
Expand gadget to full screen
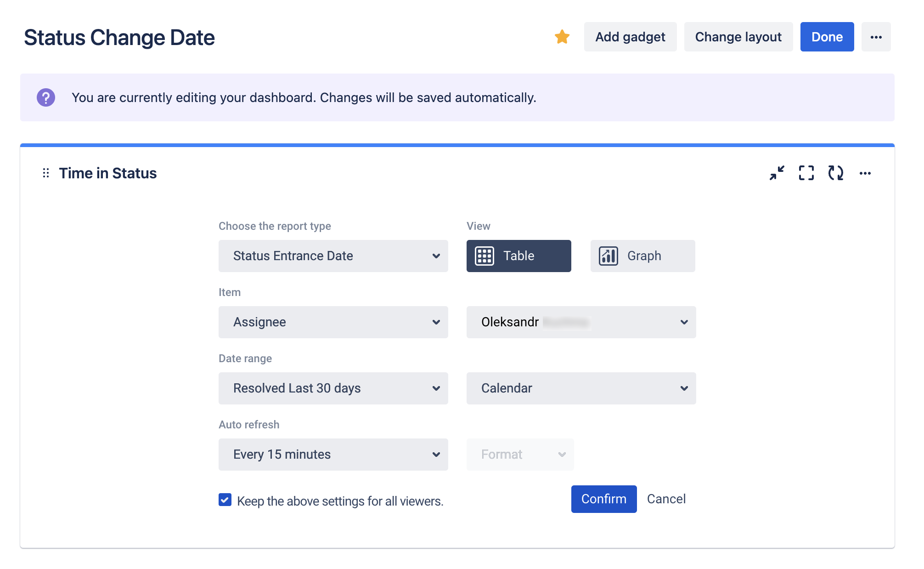pyautogui.click(x=806, y=173)
